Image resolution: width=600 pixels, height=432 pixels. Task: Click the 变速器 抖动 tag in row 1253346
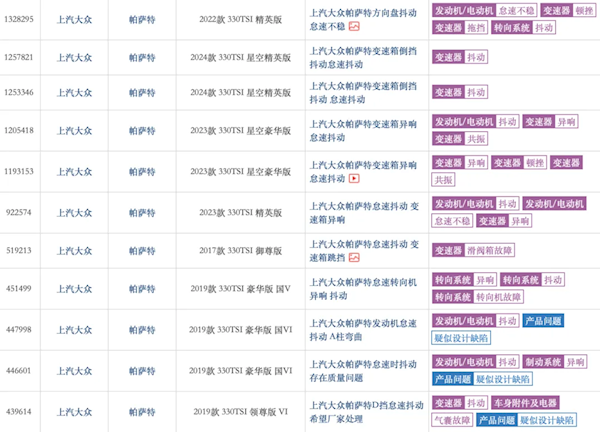point(460,92)
